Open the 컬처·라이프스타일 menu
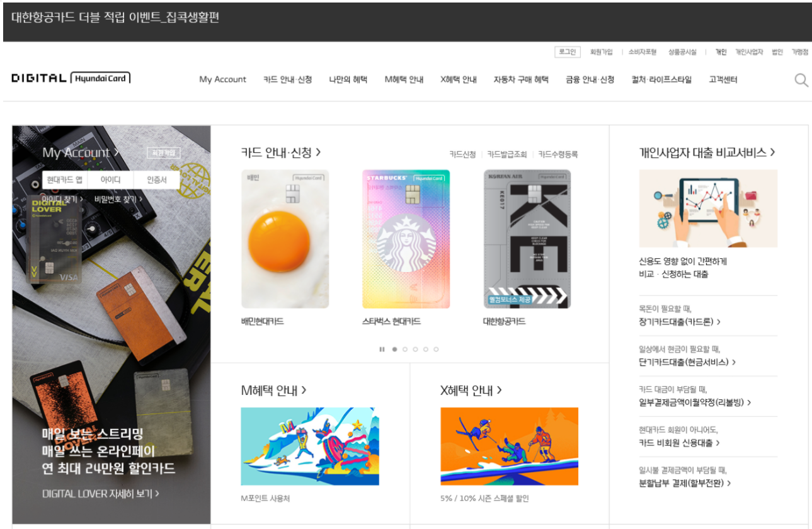 coord(661,79)
